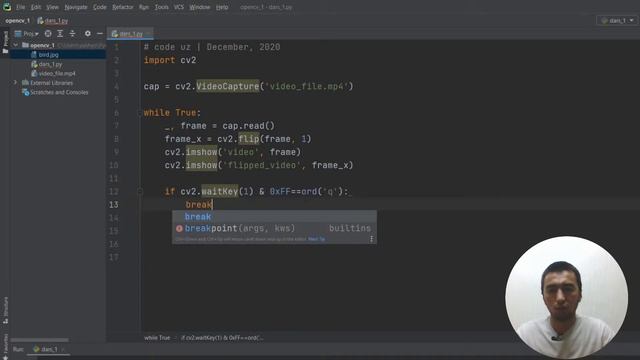Open the Tools menu
640x360 pixels.
(x=161, y=7)
